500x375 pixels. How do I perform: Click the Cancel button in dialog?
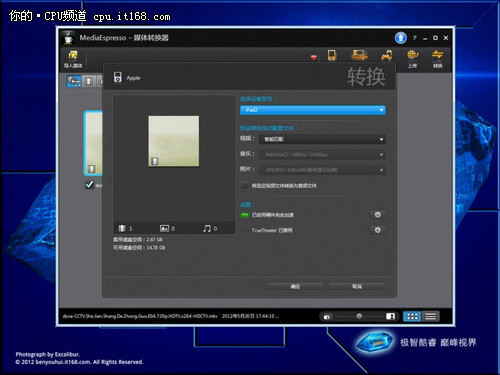click(357, 286)
